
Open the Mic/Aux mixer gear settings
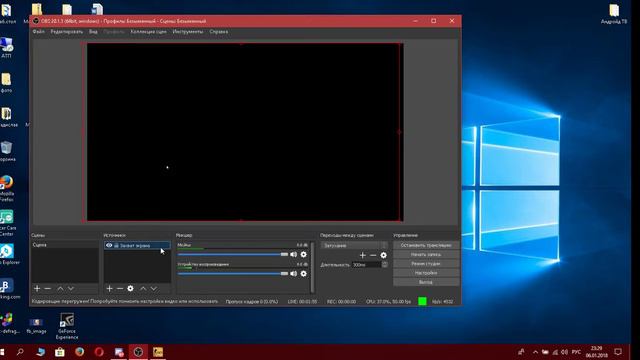[x=304, y=254]
